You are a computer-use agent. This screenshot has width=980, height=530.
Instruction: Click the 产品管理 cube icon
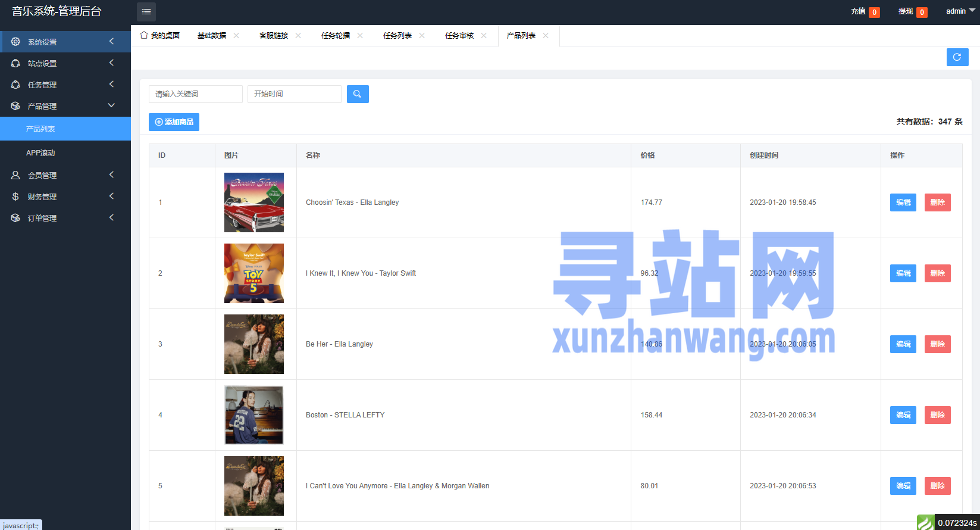coord(15,106)
